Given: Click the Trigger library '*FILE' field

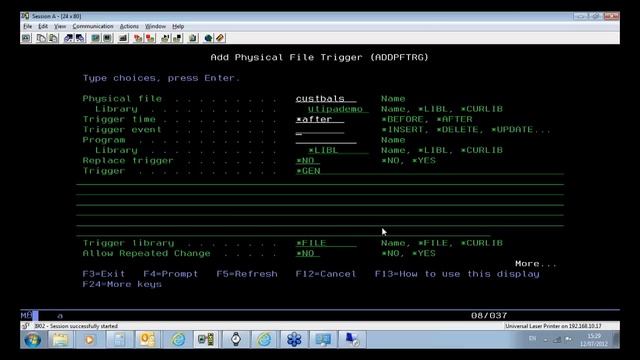Looking at the screenshot, I should (x=326, y=243).
